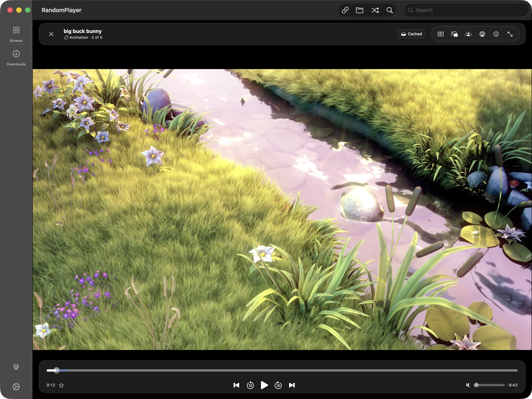Viewport: 532px width, 399px height.
Task: Click the Animation tag label
Action: [x=79, y=37]
